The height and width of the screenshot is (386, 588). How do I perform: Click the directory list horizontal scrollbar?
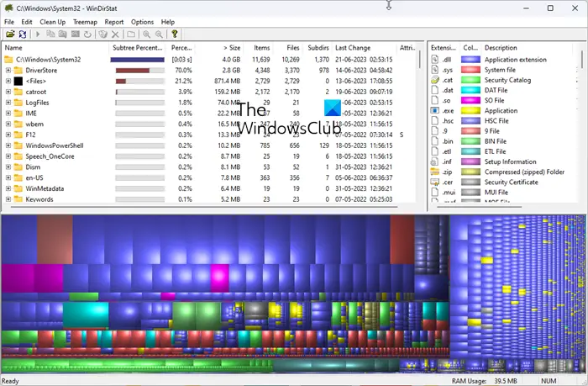pos(204,207)
